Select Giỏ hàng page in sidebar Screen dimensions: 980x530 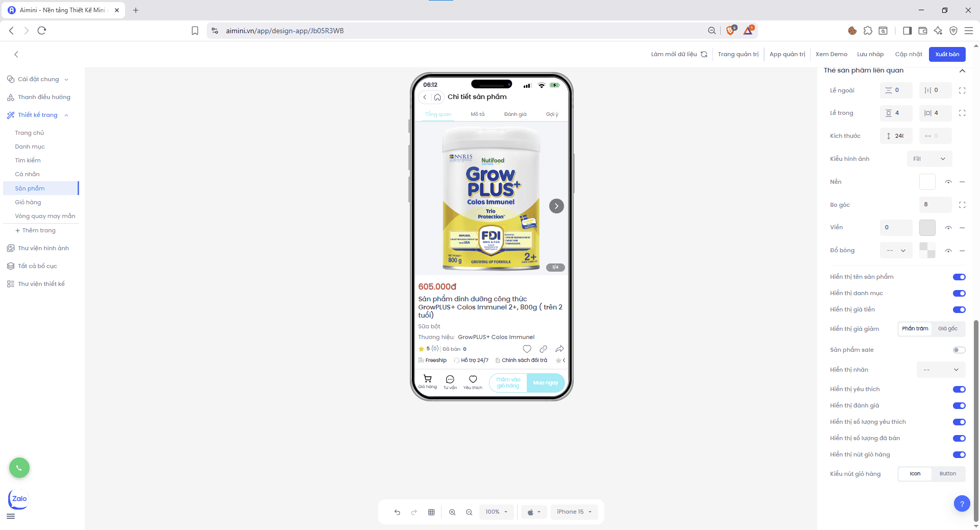pyautogui.click(x=28, y=202)
